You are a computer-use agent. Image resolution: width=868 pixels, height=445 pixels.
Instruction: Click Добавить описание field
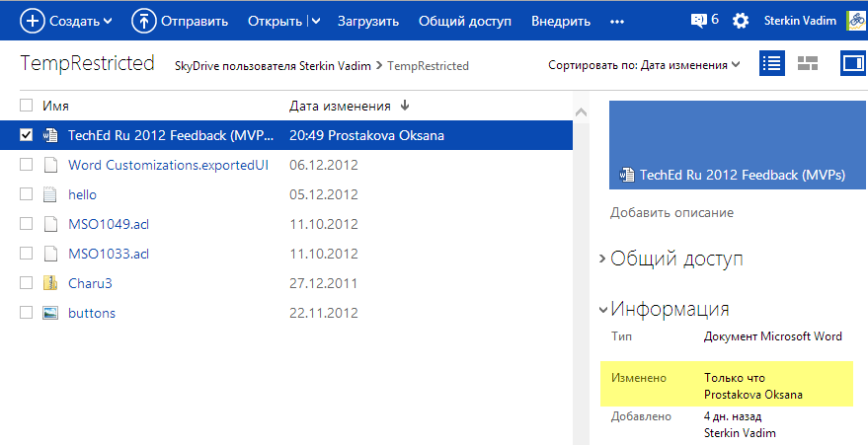pos(672,213)
